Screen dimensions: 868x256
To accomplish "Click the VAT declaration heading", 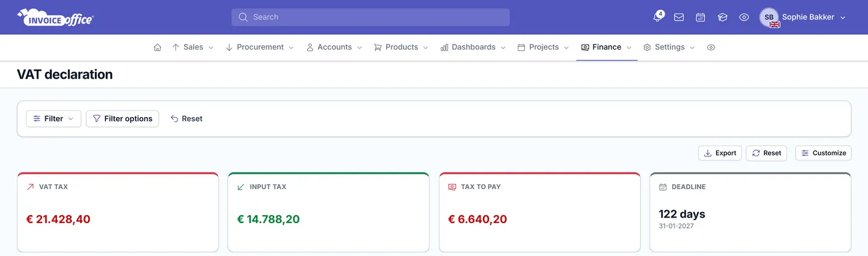I will [65, 74].
